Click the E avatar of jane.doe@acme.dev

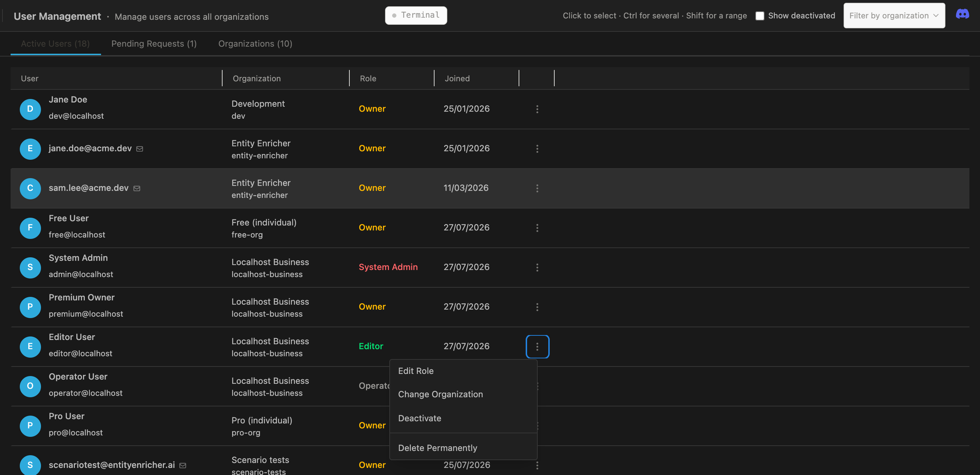(30, 149)
